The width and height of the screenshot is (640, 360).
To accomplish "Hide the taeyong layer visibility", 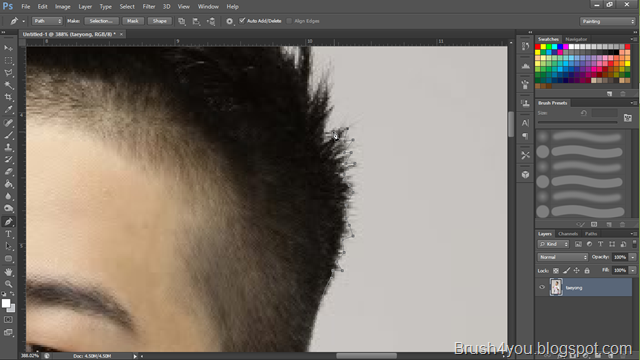I will click(x=542, y=287).
